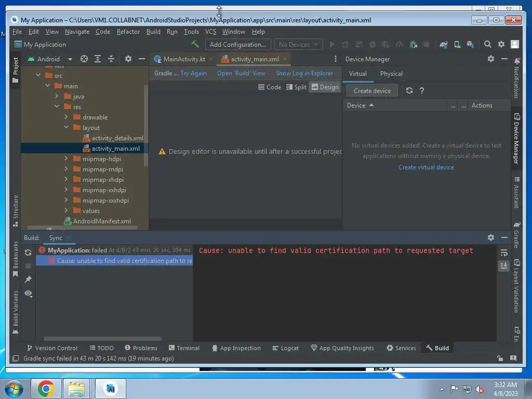This screenshot has height=399, width=532.
Task: Click the Windows Start orb
Action: (x=14, y=389)
